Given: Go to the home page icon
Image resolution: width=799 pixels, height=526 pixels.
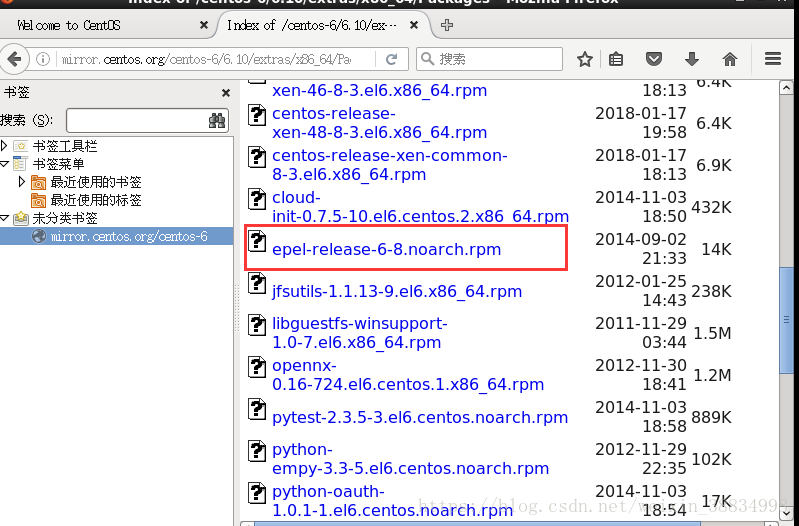Looking at the screenshot, I should coord(730,59).
